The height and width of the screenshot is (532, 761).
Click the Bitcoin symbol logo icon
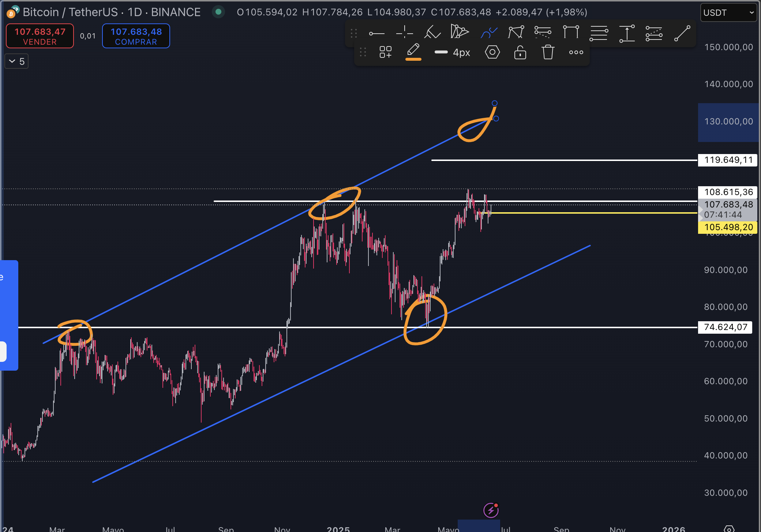click(13, 12)
